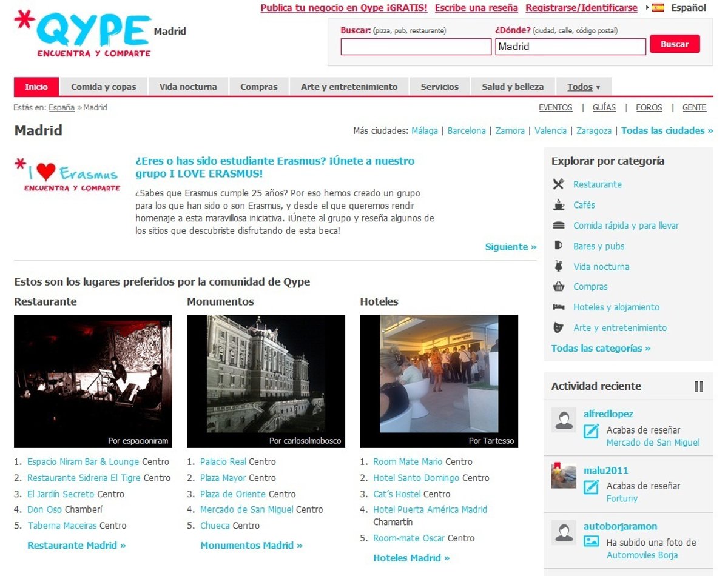This screenshot has height=576, width=728.
Task: Pause the Actividad reciente feed
Action: pos(699,386)
